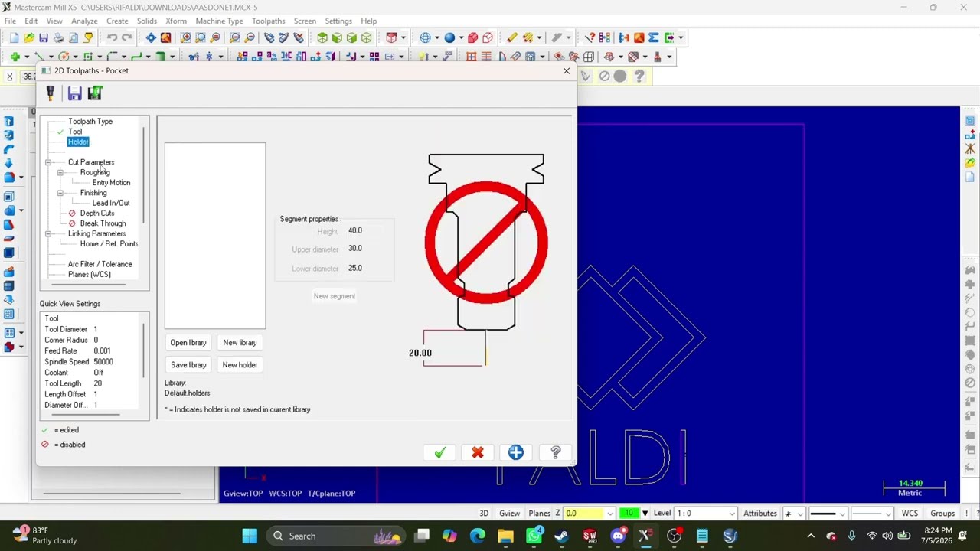Open the Toolpaths menu
This screenshot has width=980, height=551.
coord(268,21)
